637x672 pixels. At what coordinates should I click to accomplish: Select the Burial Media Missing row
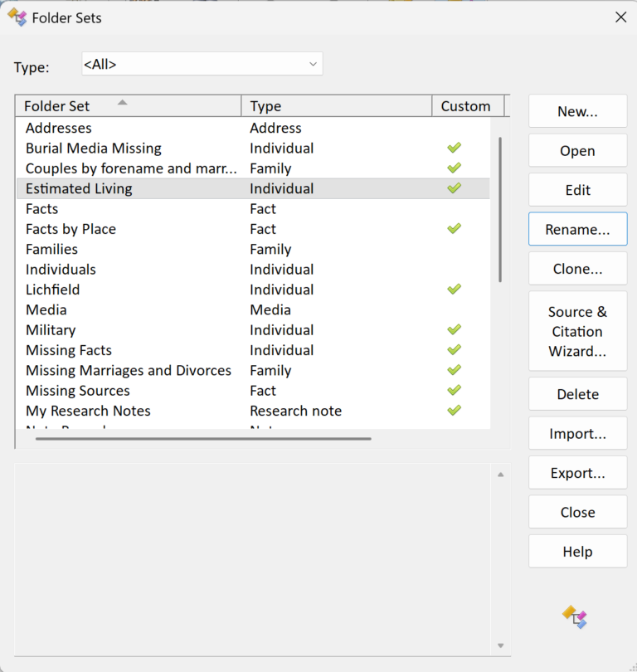[253, 148]
